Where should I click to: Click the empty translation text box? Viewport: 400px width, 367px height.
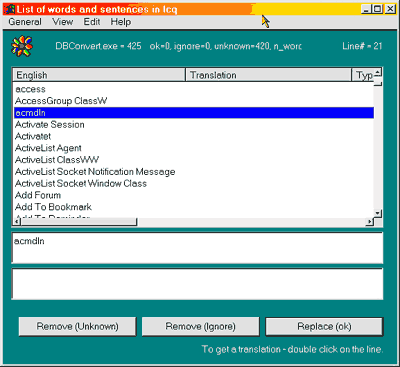197,284
